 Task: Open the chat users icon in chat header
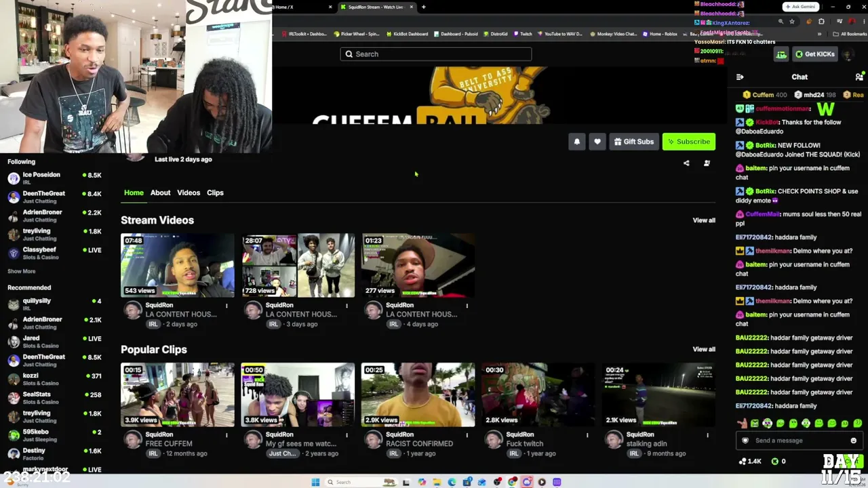tap(859, 77)
